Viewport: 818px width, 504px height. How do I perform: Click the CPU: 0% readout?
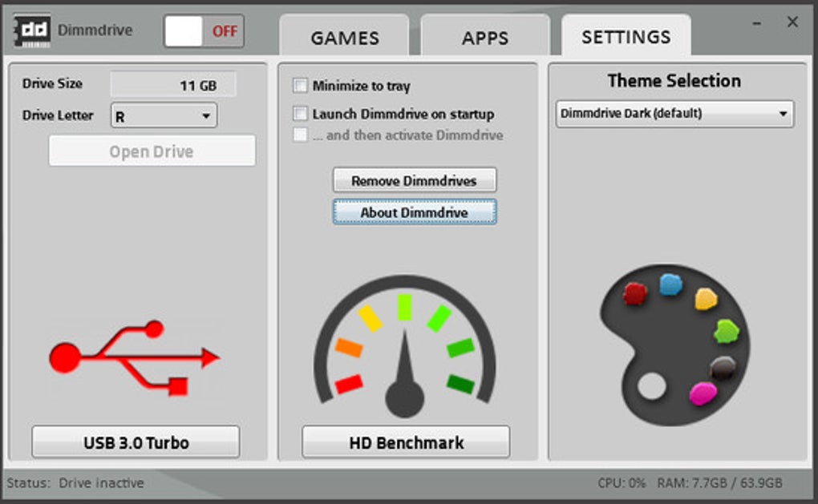(622, 482)
